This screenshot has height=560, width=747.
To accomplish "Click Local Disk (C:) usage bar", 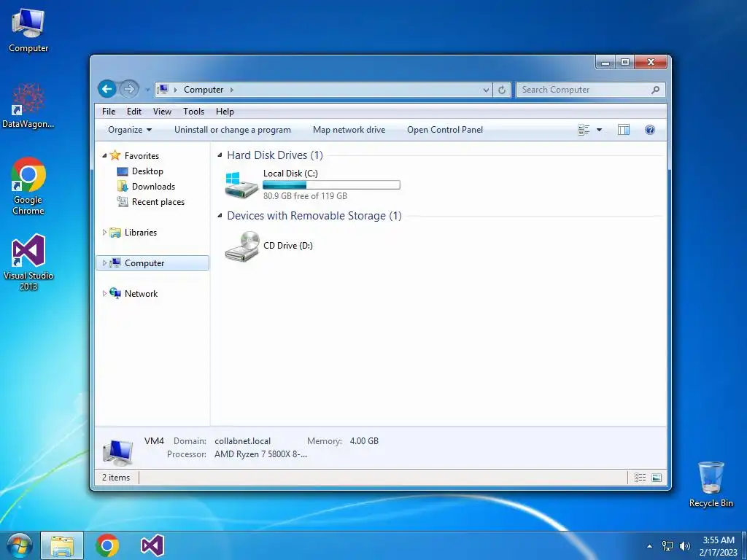I will click(x=332, y=184).
